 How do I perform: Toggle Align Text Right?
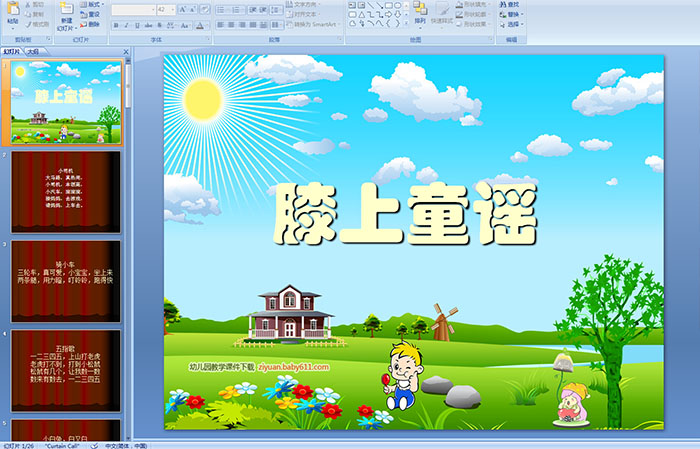pos(242,25)
